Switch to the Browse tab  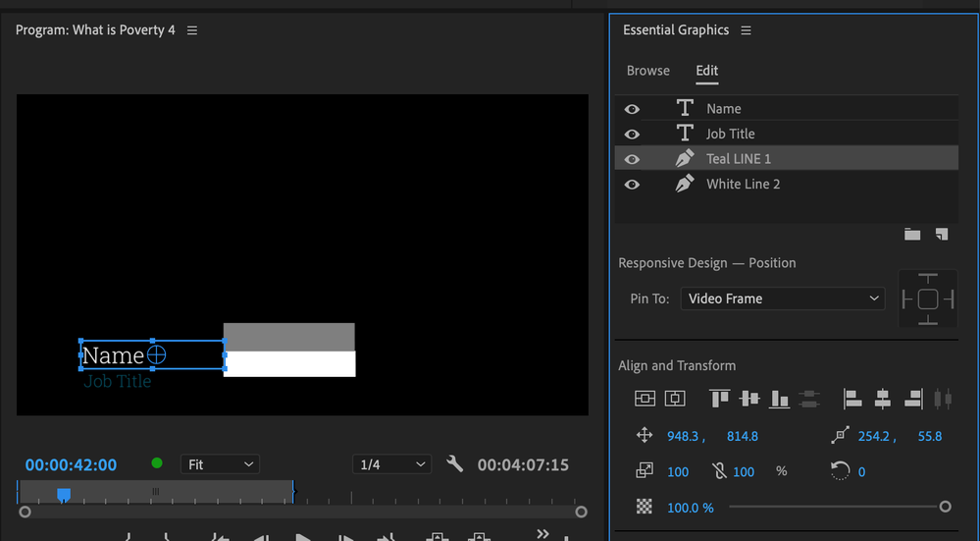pos(648,71)
